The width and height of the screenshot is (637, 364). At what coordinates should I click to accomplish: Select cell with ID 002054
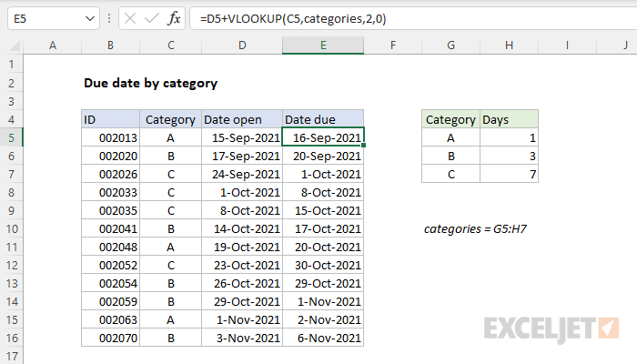110,283
